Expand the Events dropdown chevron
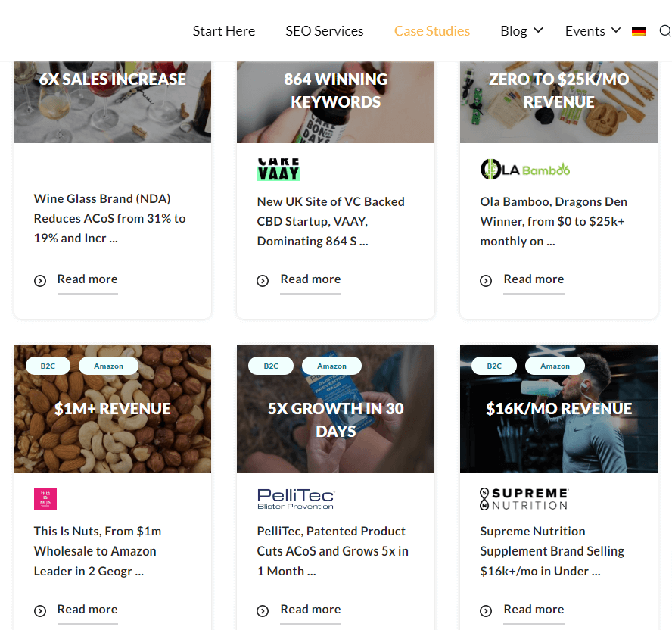Image resolution: width=672 pixels, height=630 pixels. (x=616, y=30)
